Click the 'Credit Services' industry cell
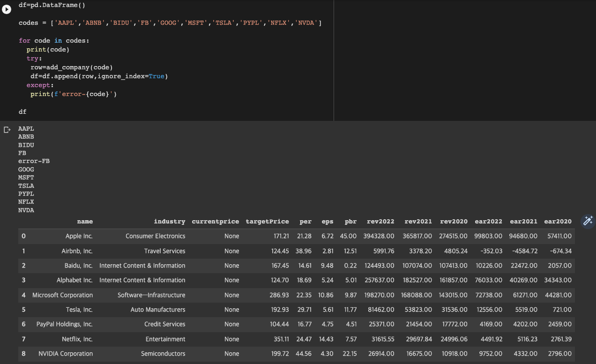The image size is (596, 364). [x=165, y=324]
